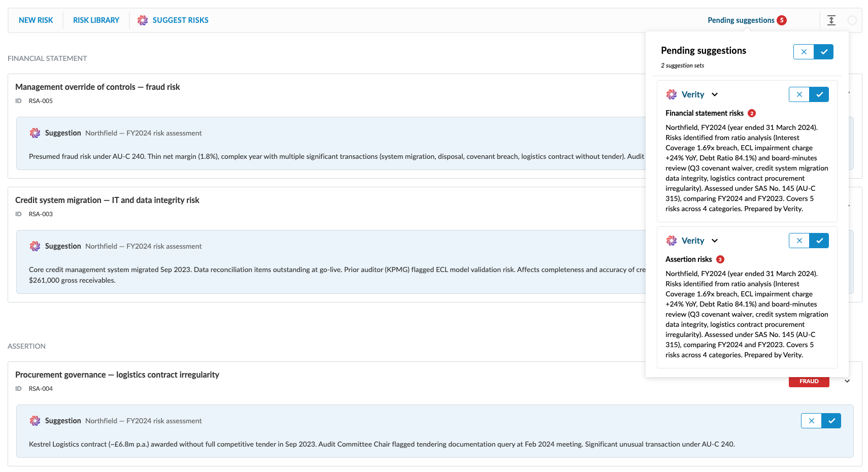The height and width of the screenshot is (472, 868).
Task: Click the ASSERTION section header
Action: pos(26,346)
